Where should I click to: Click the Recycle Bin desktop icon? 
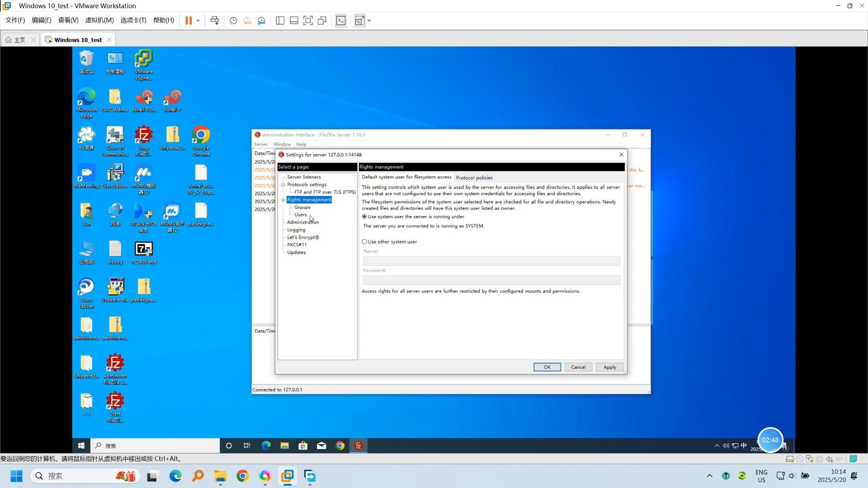[x=86, y=62]
